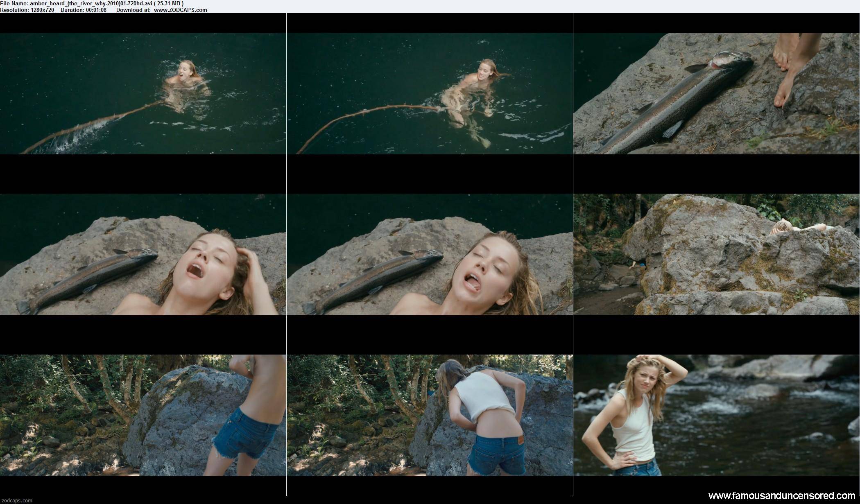
Task: Click the file name text in the header
Action: pos(91,3)
